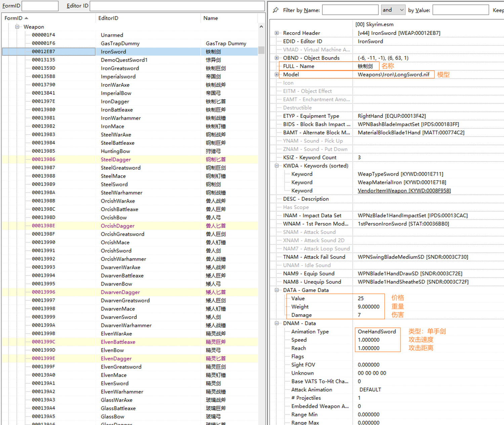The image size is (504, 425).
Task: Click the Attack Animation value DEFAULT
Action: click(x=370, y=390)
